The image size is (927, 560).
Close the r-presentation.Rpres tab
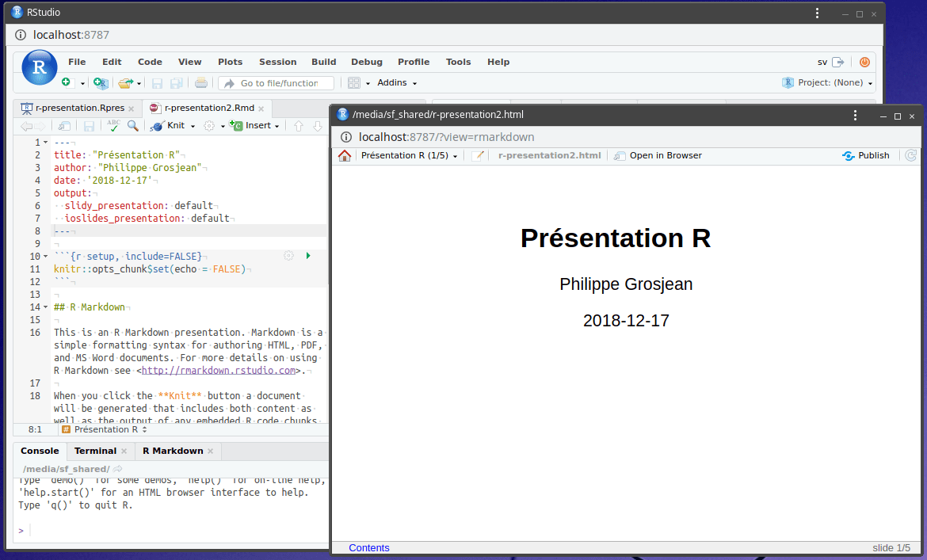pyautogui.click(x=132, y=109)
